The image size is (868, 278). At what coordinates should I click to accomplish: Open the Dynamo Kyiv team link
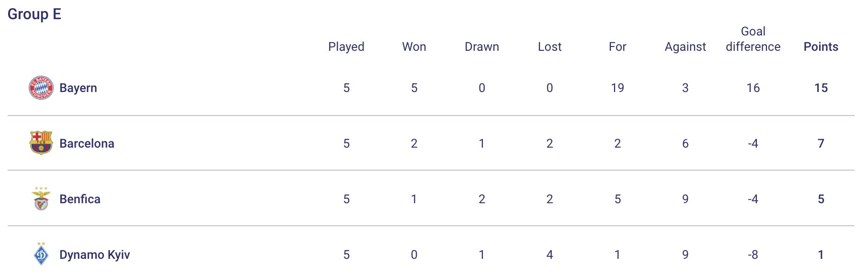point(94,255)
